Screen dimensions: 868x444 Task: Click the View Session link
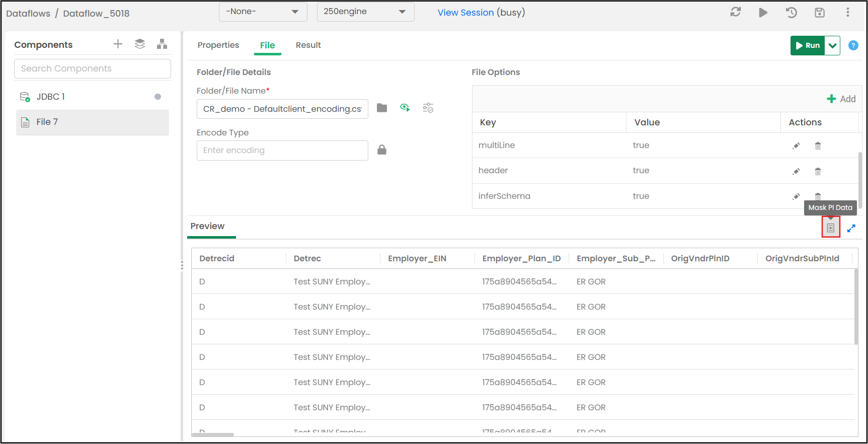tap(465, 13)
